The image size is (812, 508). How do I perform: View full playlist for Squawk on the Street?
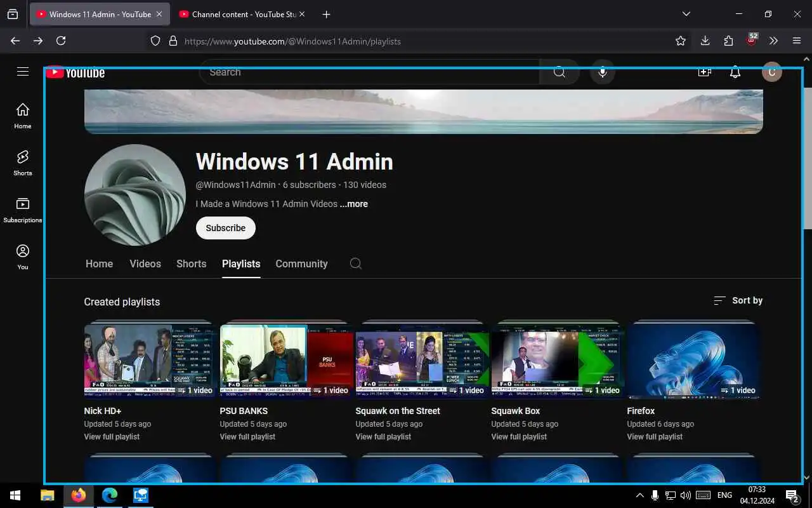pos(383,436)
